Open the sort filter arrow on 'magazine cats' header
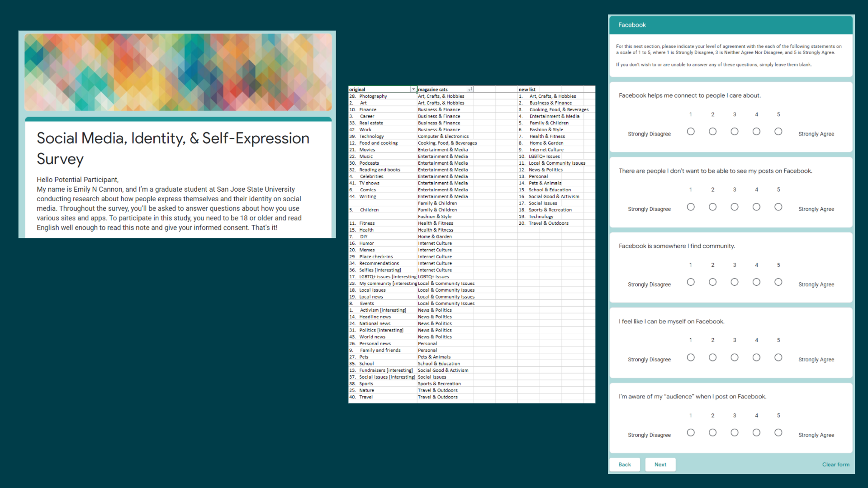Viewport: 868px width, 488px height. (470, 90)
